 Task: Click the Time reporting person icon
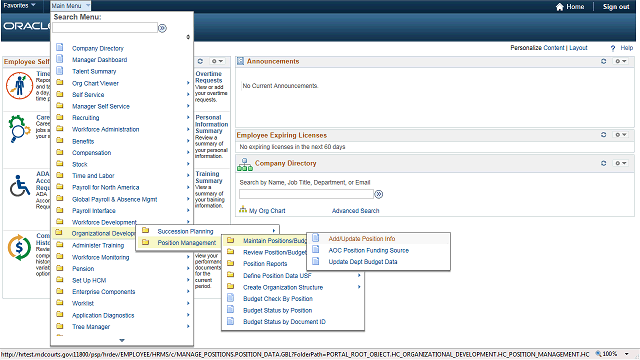pos(19,86)
